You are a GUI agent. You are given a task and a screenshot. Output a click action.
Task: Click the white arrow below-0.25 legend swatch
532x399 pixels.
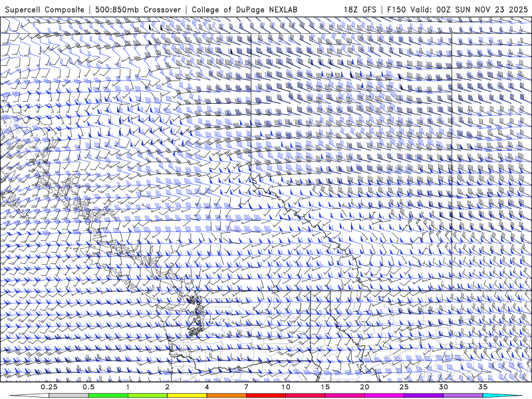(x=29, y=396)
